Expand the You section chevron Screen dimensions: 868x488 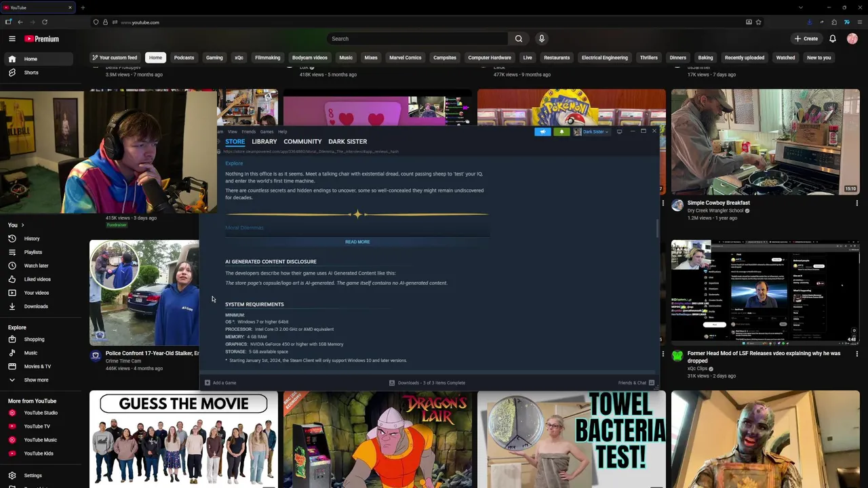point(22,225)
